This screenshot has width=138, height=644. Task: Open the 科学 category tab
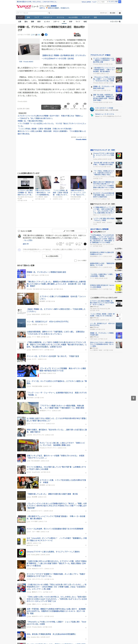tap(71, 21)
